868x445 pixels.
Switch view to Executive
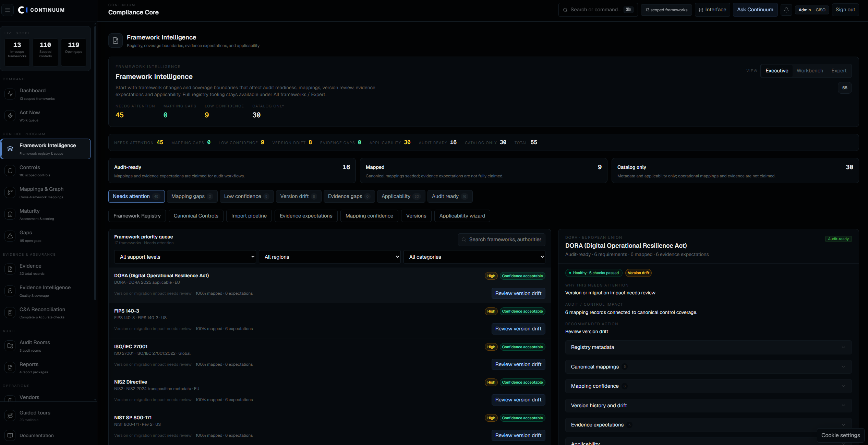tap(777, 71)
